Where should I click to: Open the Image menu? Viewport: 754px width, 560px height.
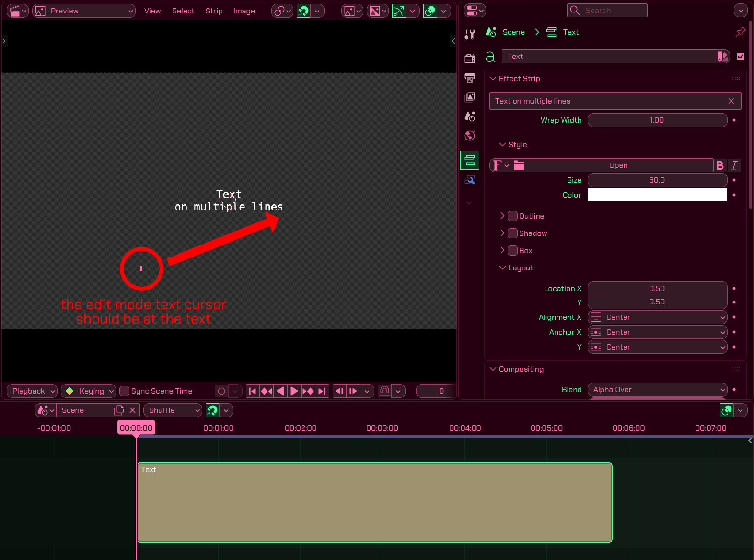tap(244, 11)
